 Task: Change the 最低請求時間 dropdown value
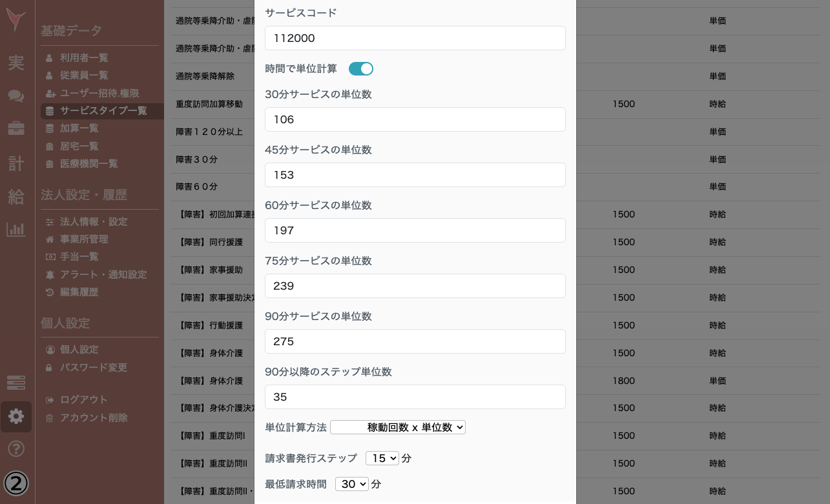point(352,484)
